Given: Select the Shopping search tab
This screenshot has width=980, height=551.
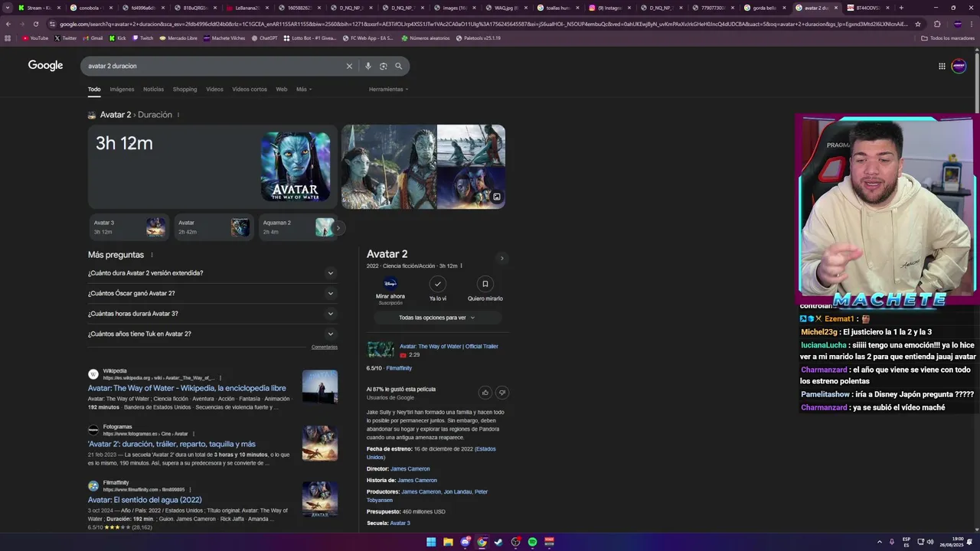Looking at the screenshot, I should [185, 90].
